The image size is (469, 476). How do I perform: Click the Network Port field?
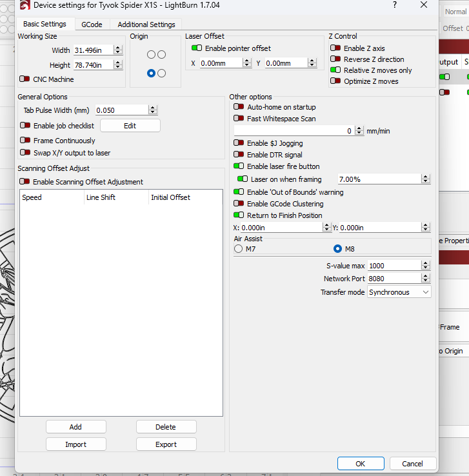(x=394, y=279)
